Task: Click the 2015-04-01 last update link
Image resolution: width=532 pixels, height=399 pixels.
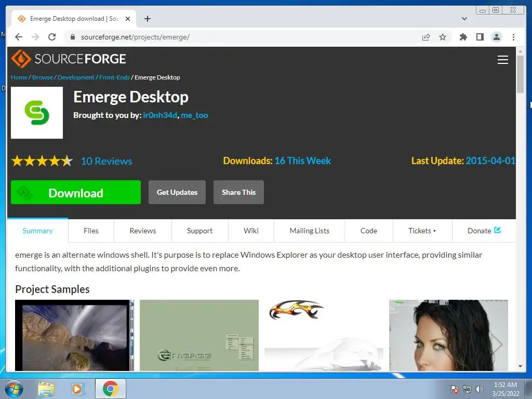Action: (490, 161)
